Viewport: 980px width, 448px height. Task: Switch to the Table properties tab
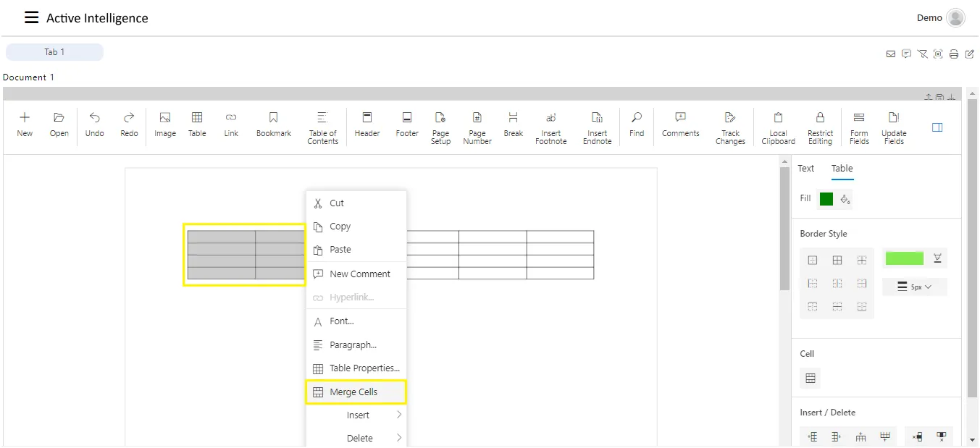[842, 169]
